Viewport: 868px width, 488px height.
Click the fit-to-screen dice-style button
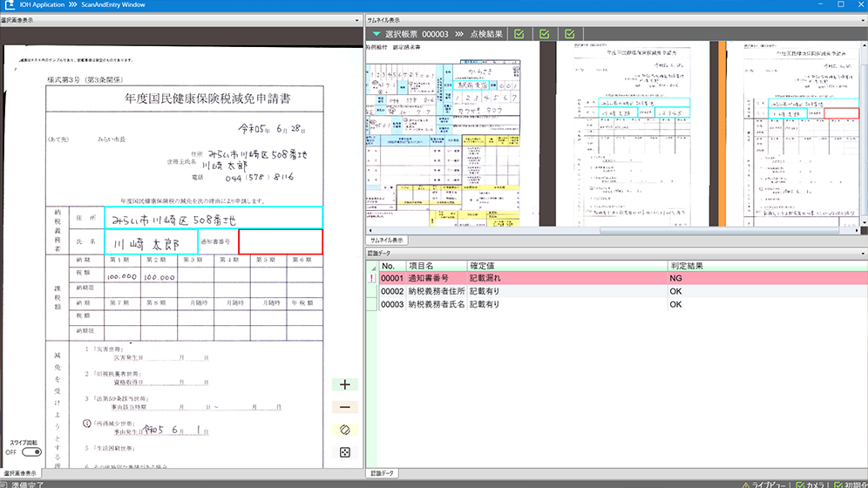(345, 453)
